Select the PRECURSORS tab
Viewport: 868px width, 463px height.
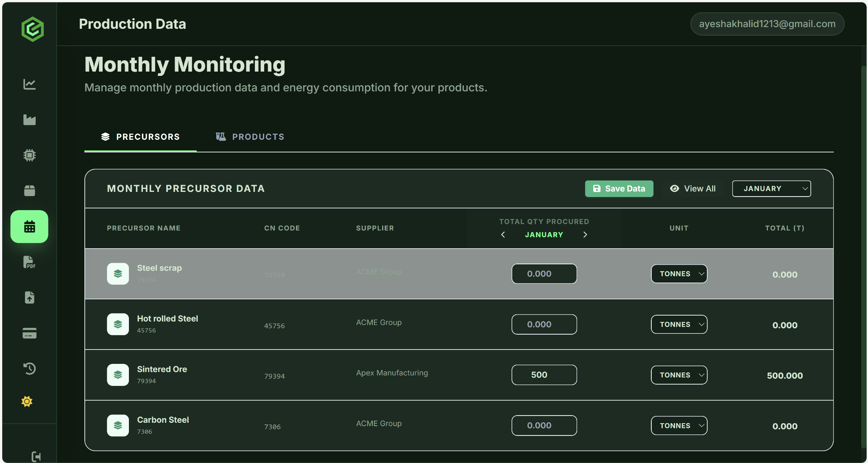(x=140, y=137)
